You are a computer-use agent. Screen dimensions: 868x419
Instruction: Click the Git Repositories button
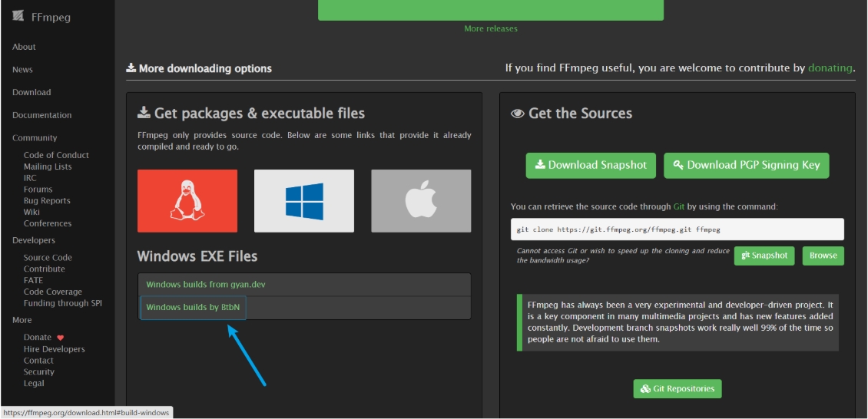[x=678, y=388]
